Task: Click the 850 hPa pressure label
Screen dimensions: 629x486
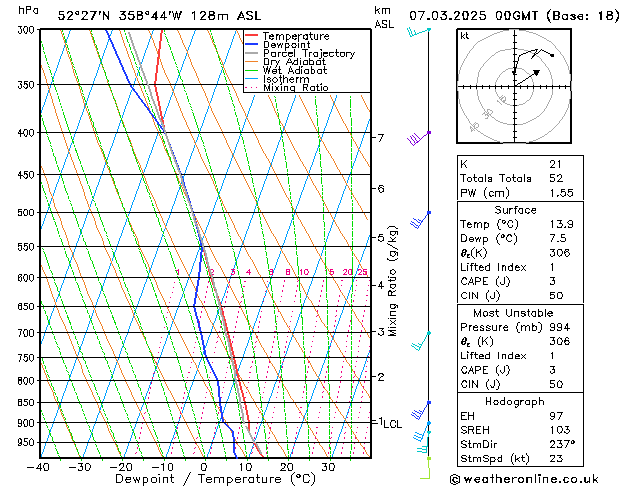Action: [28, 403]
